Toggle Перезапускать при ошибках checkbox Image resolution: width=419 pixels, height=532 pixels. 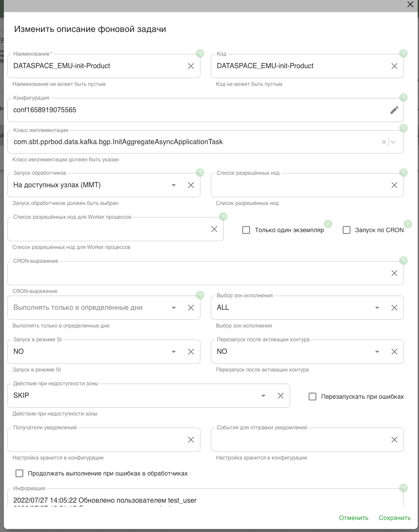(313, 397)
